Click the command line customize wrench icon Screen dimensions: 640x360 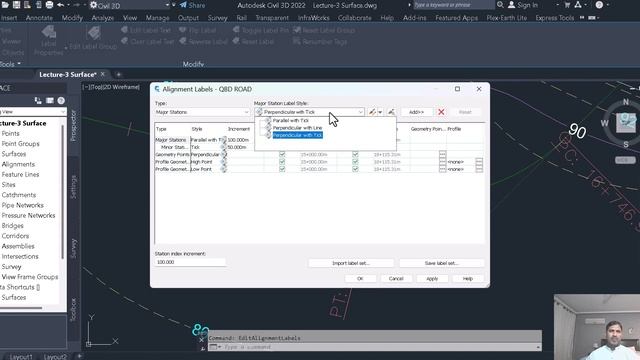pos(202,348)
